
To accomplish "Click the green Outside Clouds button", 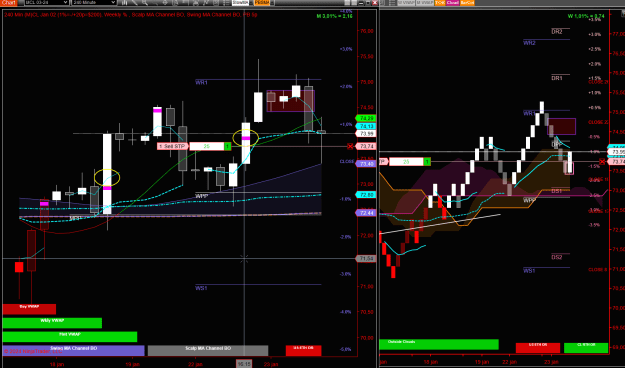I will pos(438,344).
